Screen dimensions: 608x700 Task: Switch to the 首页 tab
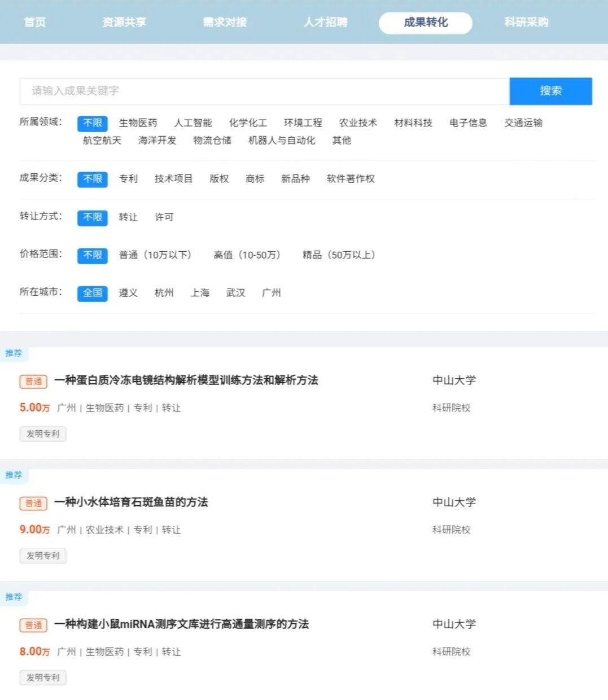pyautogui.click(x=34, y=23)
